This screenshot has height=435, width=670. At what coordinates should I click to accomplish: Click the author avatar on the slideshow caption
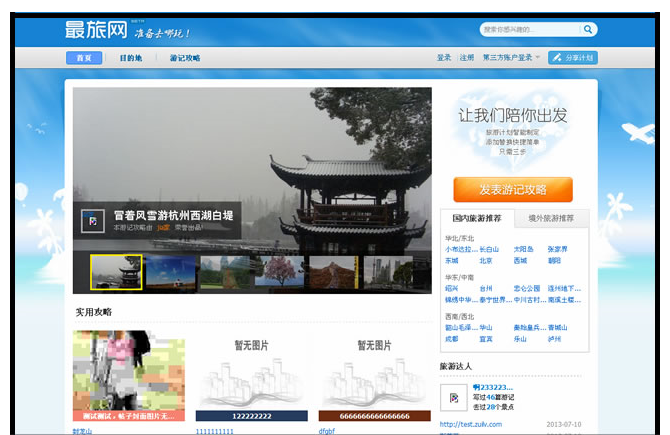93,221
